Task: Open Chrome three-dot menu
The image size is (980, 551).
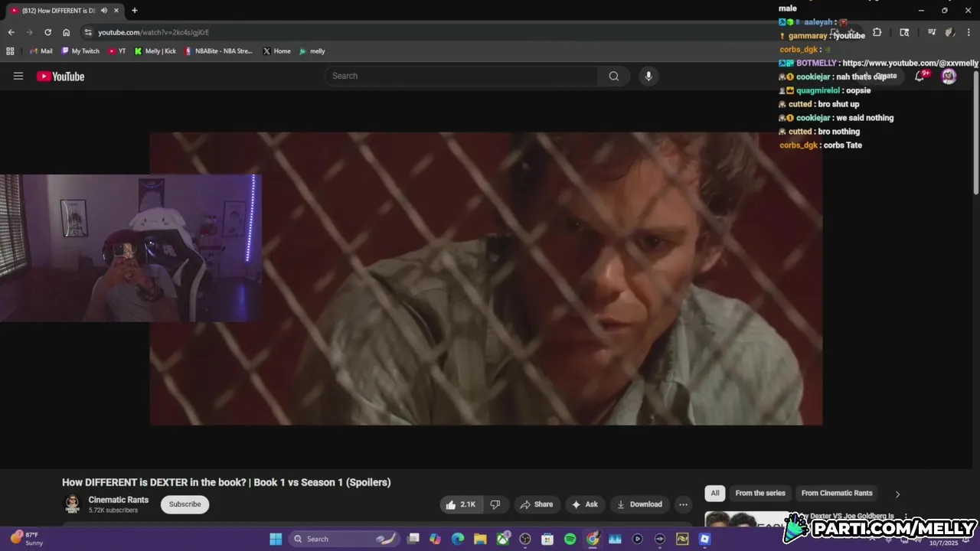Action: tap(969, 32)
